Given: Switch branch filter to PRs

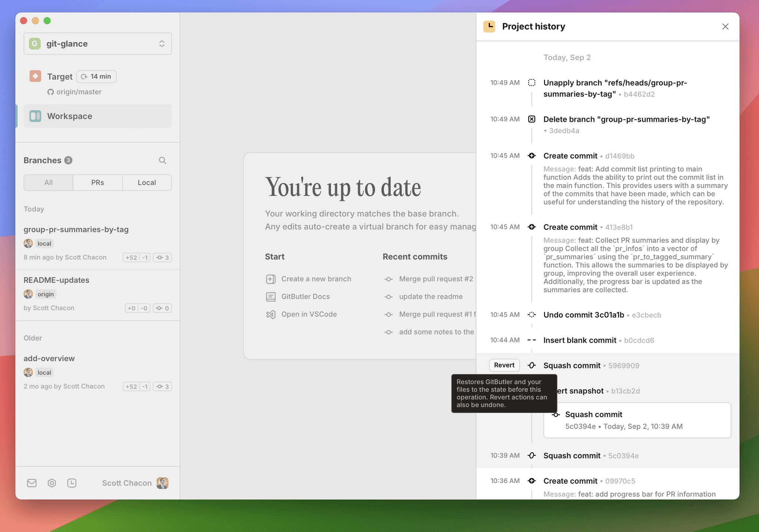Looking at the screenshot, I should (97, 182).
